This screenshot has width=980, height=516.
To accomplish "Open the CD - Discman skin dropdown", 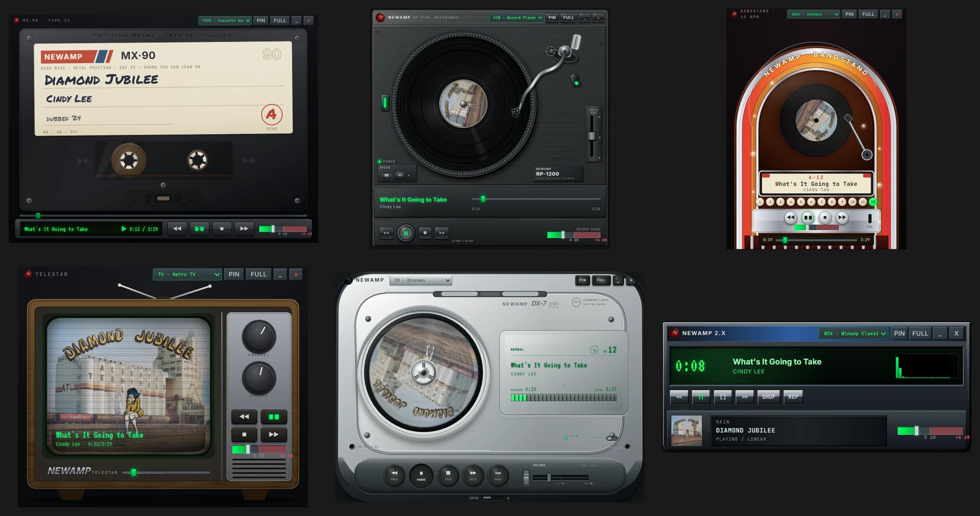I will (x=421, y=280).
